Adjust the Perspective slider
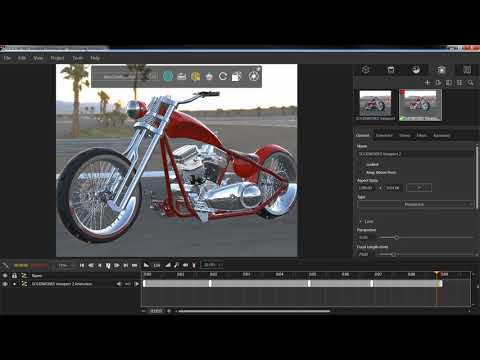Screen dimensions: 480x360 397,237
